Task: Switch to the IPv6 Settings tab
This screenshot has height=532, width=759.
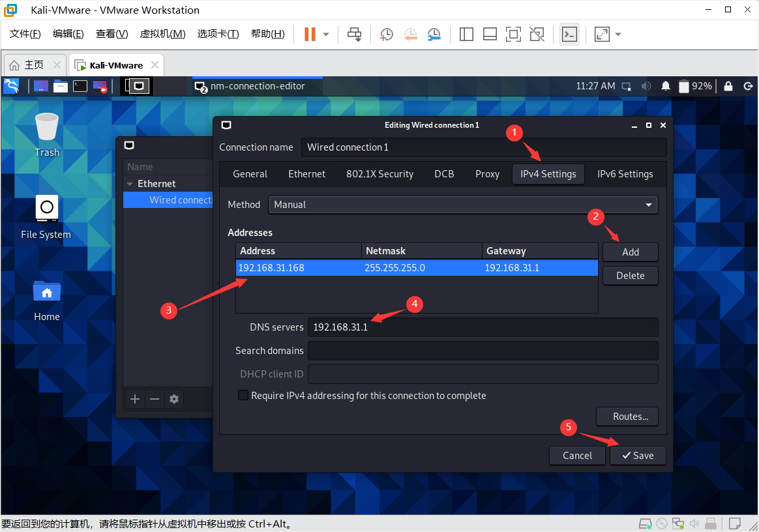Action: [625, 174]
